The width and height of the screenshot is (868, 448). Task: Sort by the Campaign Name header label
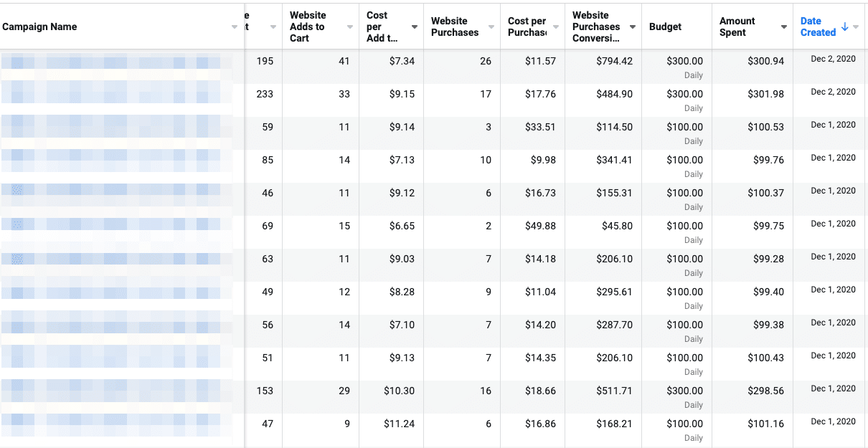click(x=39, y=27)
